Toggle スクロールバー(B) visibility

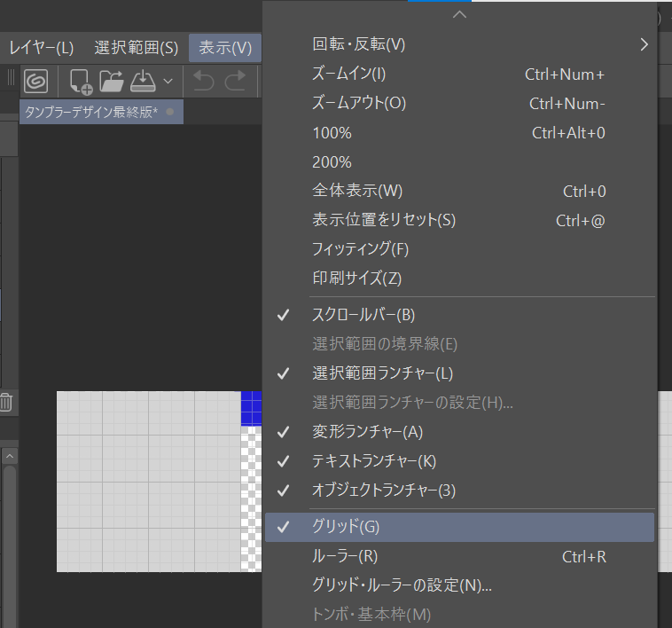pyautogui.click(x=459, y=315)
